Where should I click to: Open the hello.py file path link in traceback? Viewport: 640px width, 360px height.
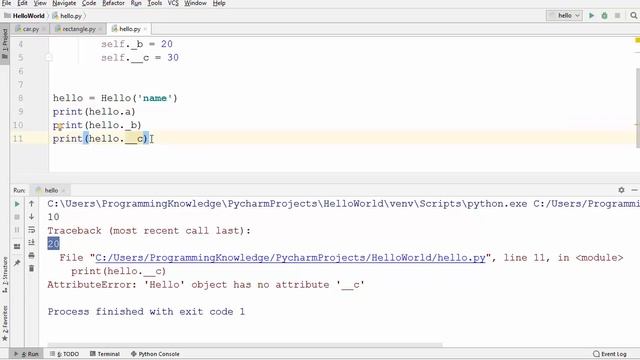tap(290, 258)
